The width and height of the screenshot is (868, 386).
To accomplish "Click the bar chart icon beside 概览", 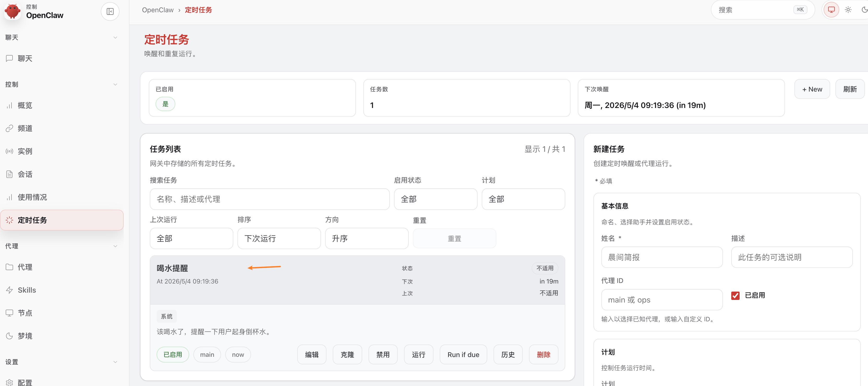I will click(9, 105).
